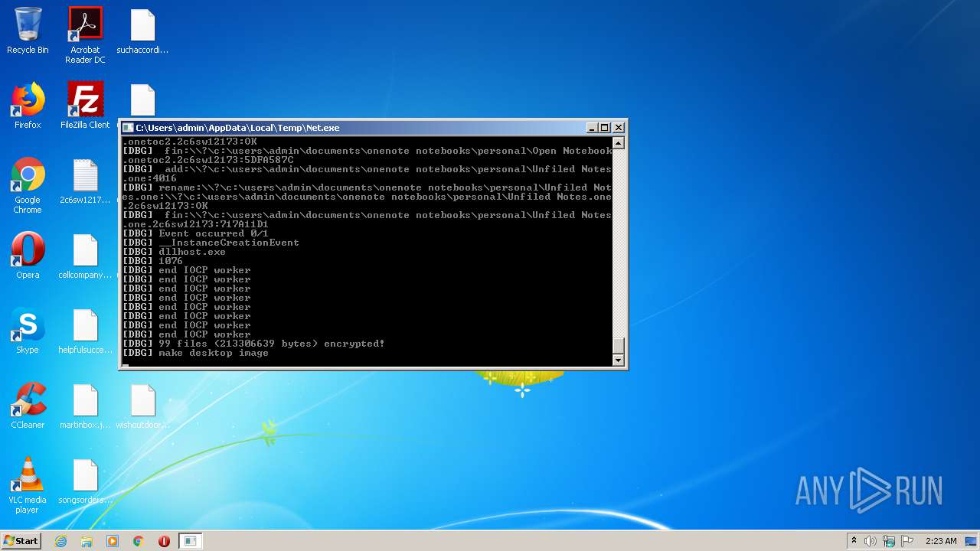Click the Show desktop button
980x551 pixels.
(971, 541)
